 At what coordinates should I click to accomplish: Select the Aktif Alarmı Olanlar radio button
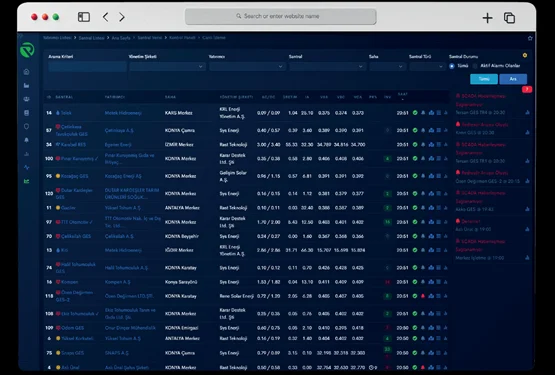pyautogui.click(x=475, y=66)
